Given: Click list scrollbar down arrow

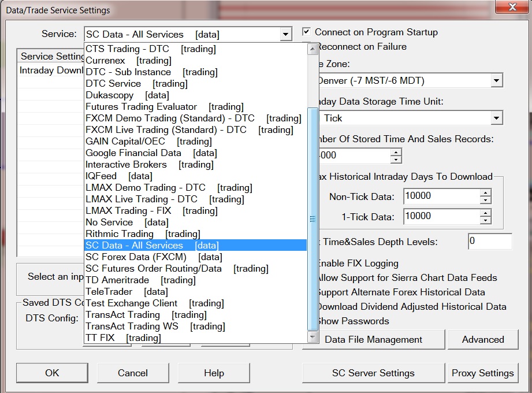Looking at the screenshot, I should coord(312,337).
